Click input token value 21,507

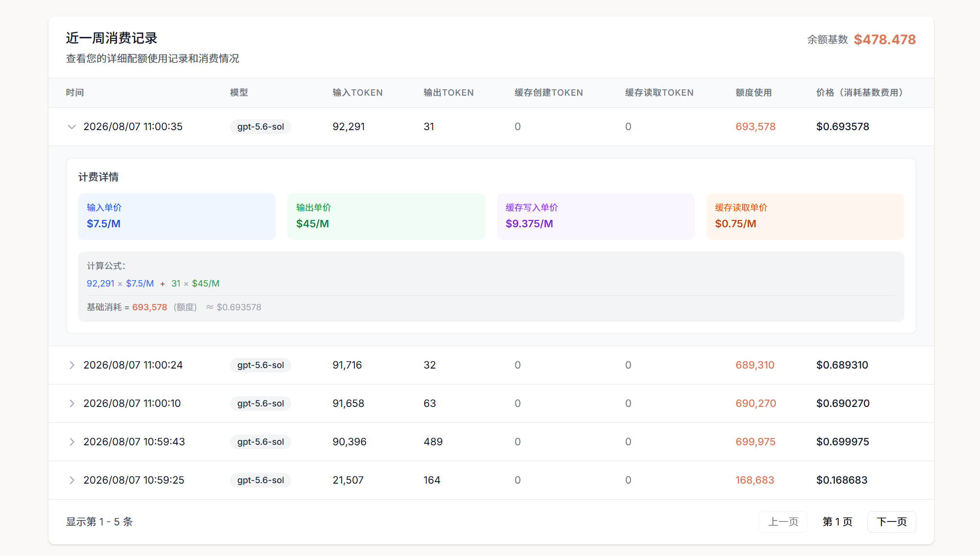point(348,480)
